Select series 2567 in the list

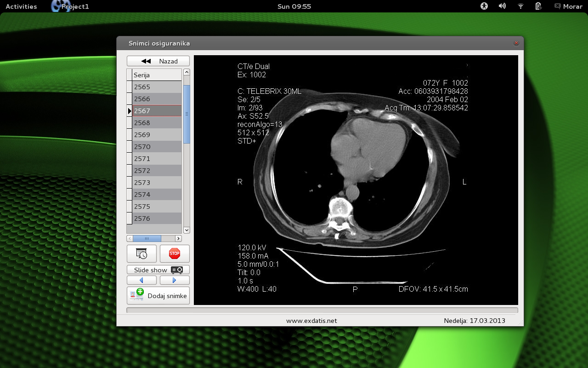point(157,111)
